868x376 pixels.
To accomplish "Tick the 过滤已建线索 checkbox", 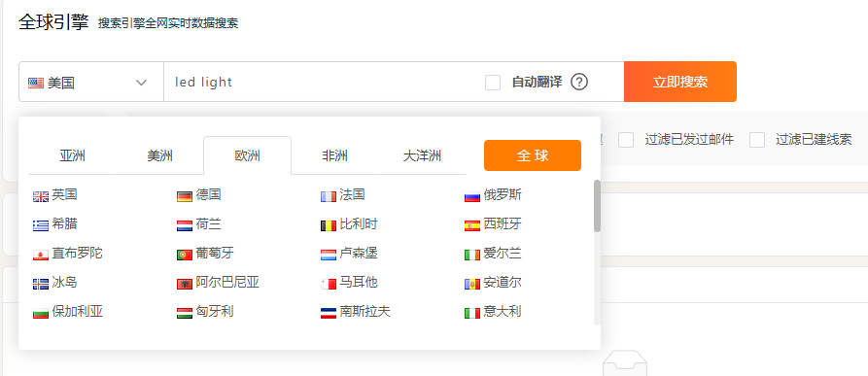I will [757, 140].
